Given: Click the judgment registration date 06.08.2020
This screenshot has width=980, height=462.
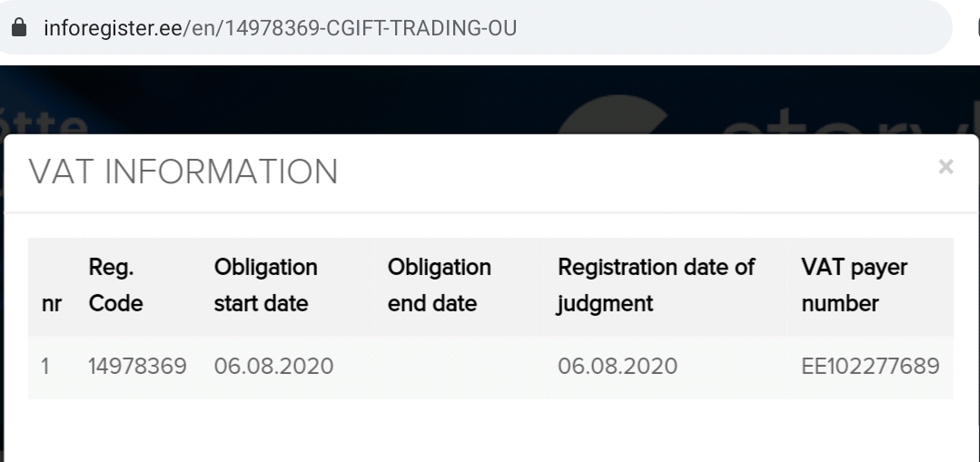Looking at the screenshot, I should pos(618,367).
